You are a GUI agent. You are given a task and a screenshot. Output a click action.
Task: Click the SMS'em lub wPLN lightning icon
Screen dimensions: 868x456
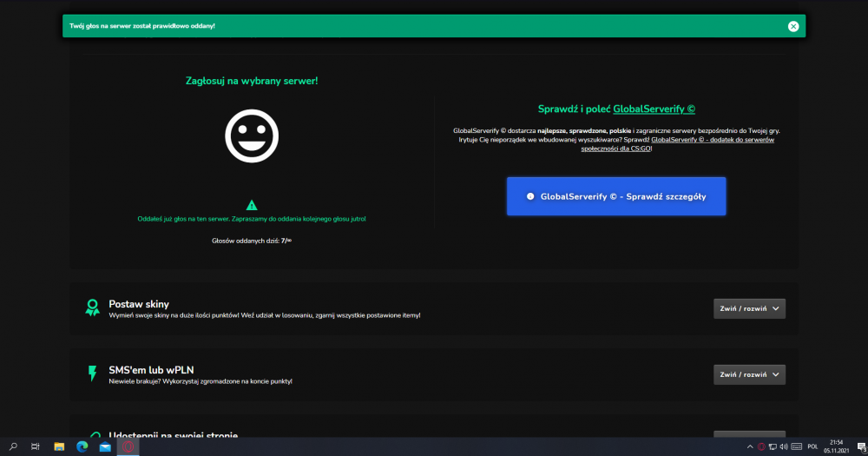click(93, 373)
